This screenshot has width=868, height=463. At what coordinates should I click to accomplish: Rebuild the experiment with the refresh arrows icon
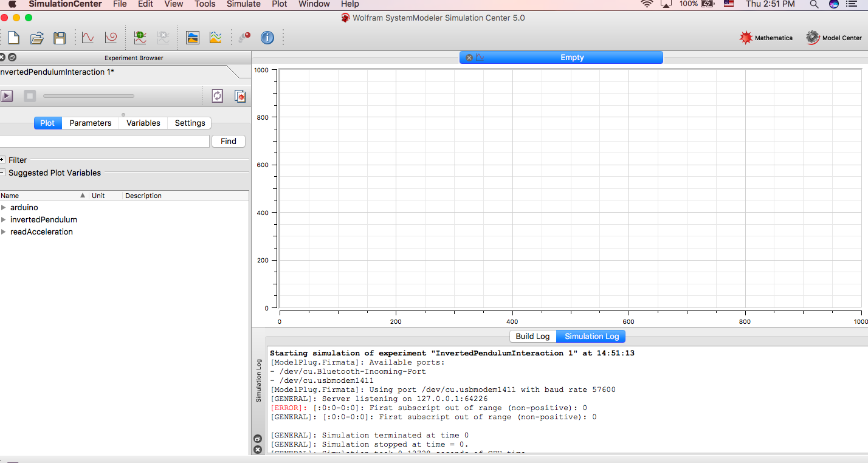tap(217, 96)
